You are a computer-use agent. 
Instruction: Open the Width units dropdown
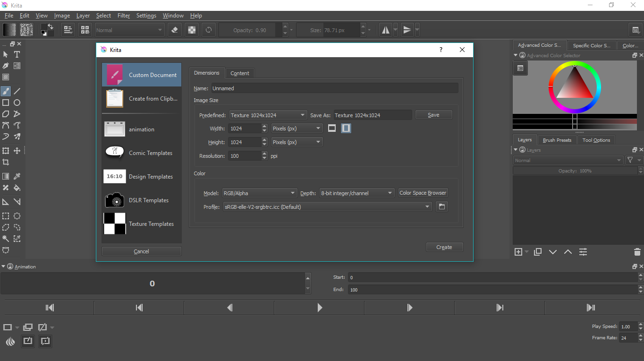click(297, 128)
